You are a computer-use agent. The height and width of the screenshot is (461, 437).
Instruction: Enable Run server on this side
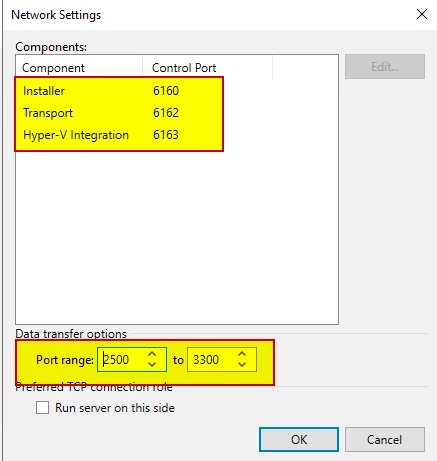[x=42, y=407]
